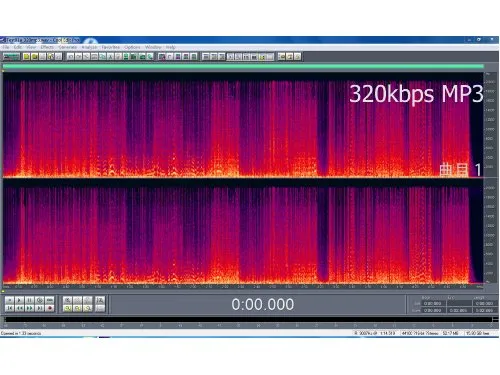Screen dimensions: 500x375
Task: Jump to end of the file
Action: tap(40, 308)
